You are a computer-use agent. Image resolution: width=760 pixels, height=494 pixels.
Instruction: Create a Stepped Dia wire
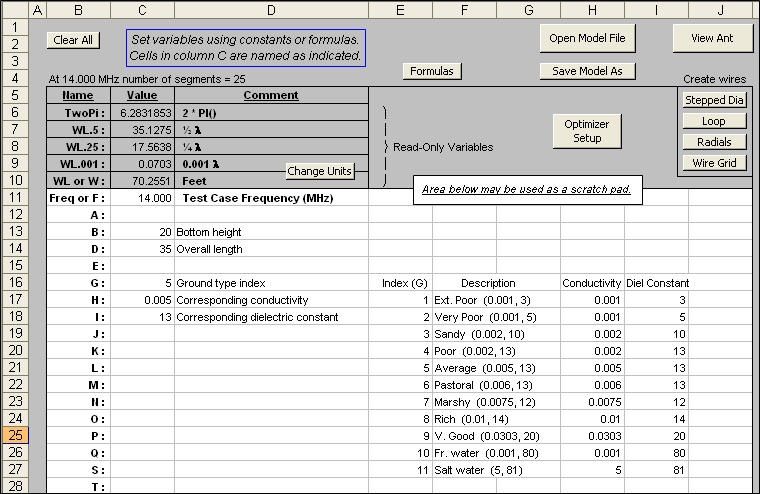coord(714,100)
